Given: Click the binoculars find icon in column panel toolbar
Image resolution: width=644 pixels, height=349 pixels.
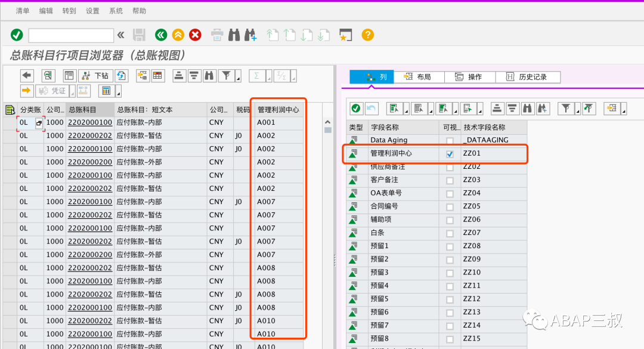Looking at the screenshot, I should coord(527,109).
